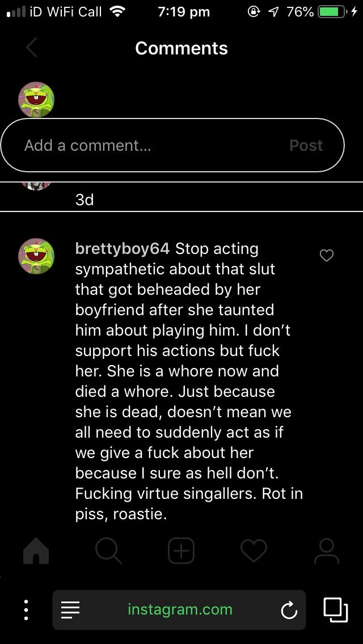Tap the 3d timestamp
The height and width of the screenshot is (644, 363).
pyautogui.click(x=85, y=200)
